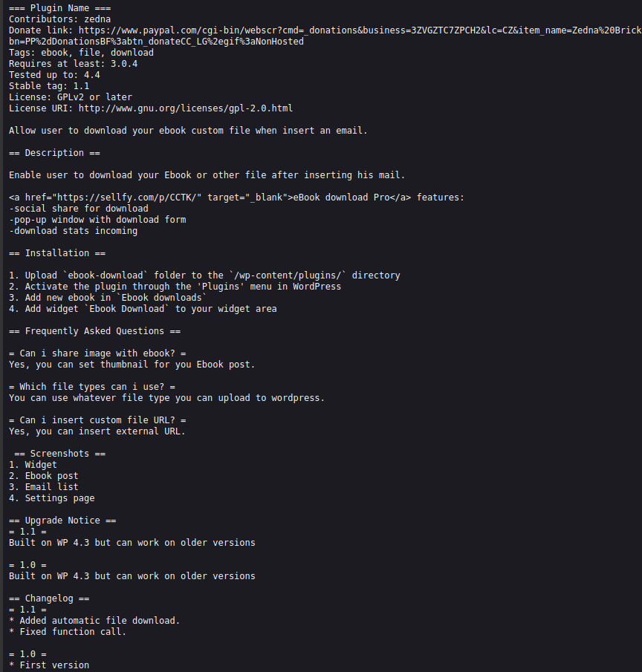Click the "== Screenshots ==" section heading
This screenshot has width=642, height=672.
[60, 454]
